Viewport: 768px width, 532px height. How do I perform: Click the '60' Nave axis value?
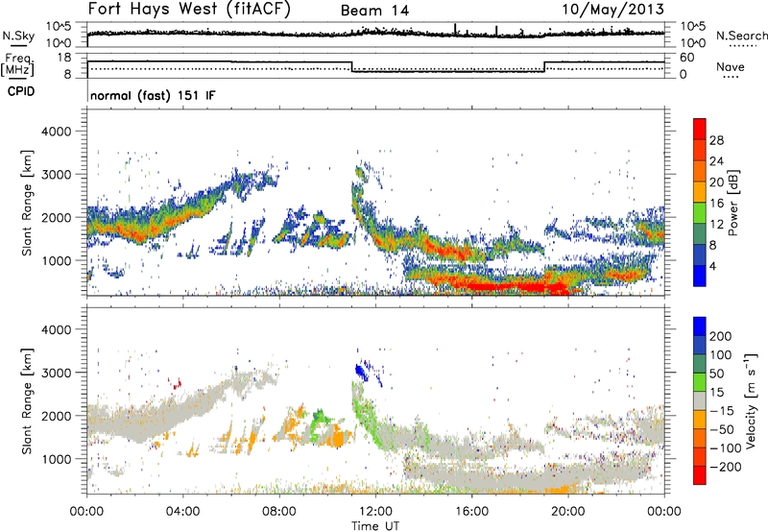click(x=686, y=58)
